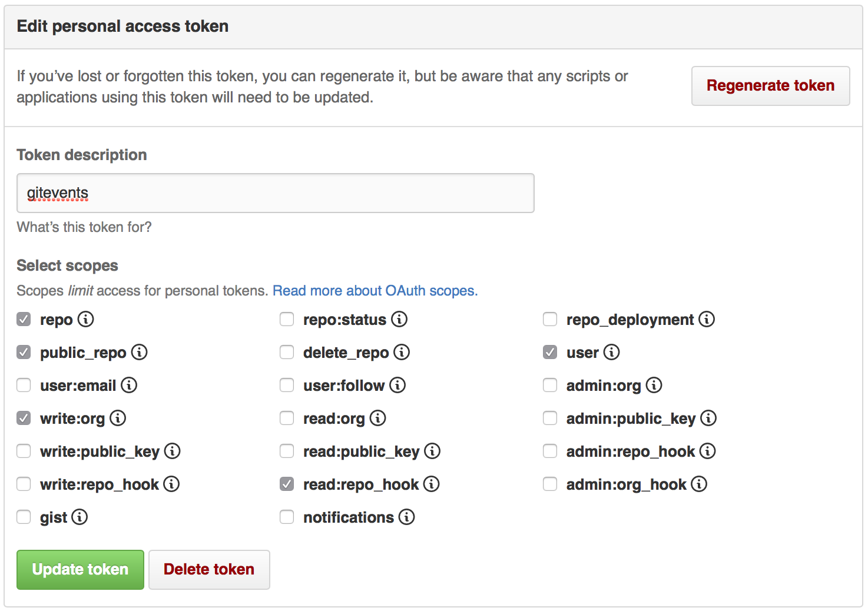This screenshot has width=868, height=611.
Task: Click info icon next to admin:org_hook
Action: (699, 484)
